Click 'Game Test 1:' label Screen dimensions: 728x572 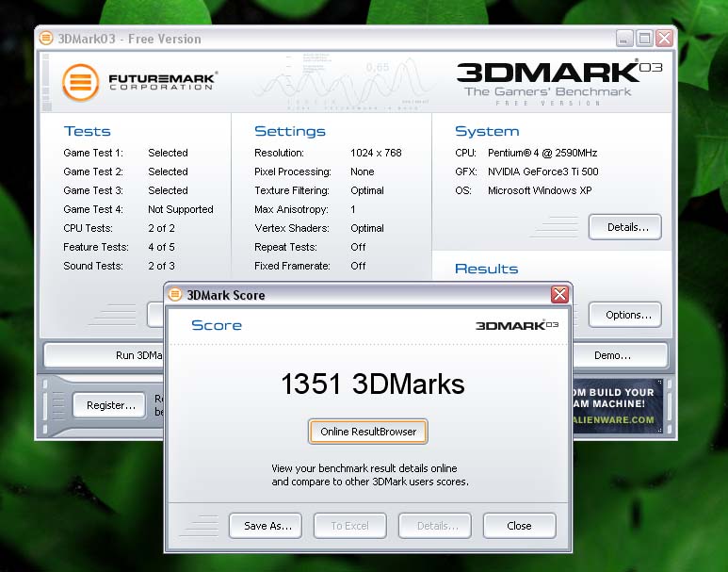pos(93,153)
